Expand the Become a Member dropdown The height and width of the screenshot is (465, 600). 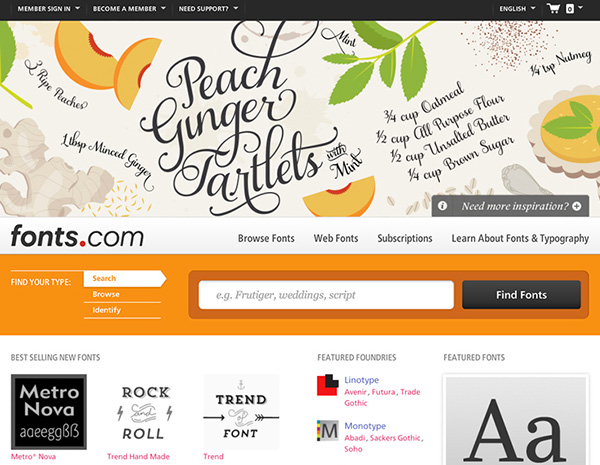coord(129,8)
